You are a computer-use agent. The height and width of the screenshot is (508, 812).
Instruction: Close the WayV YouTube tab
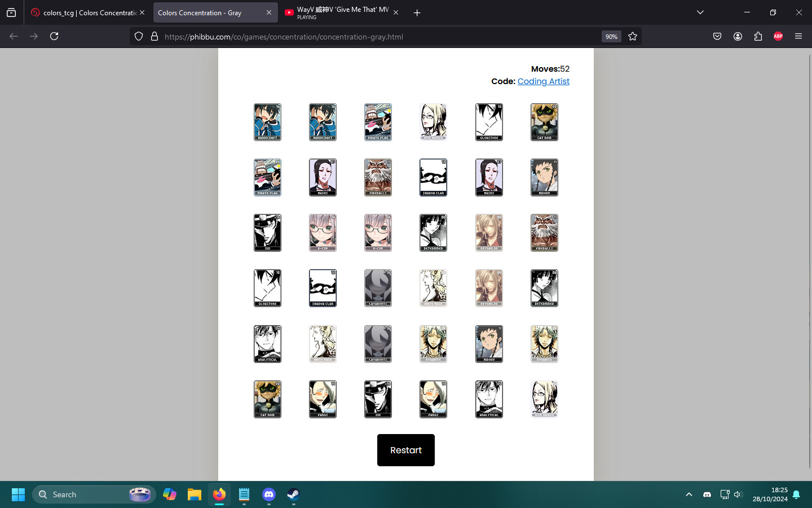click(396, 12)
